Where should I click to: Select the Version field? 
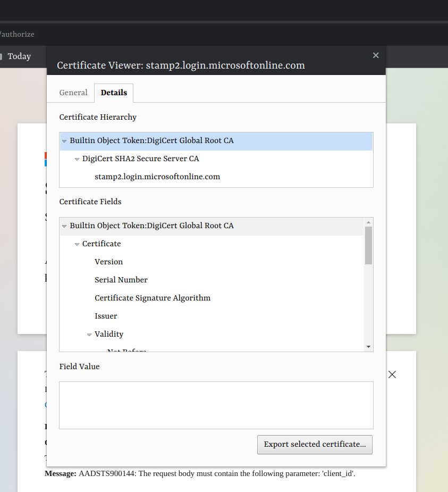pyautogui.click(x=108, y=262)
